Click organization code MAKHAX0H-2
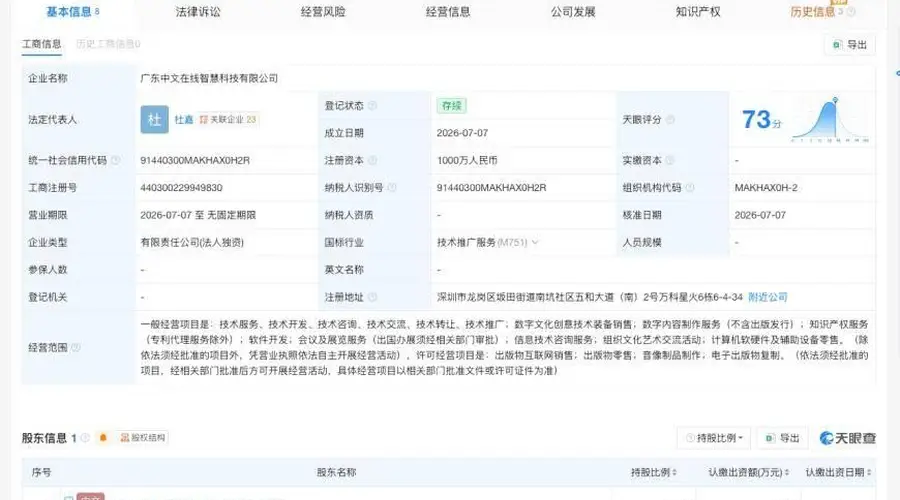The image size is (900, 500). (x=766, y=188)
